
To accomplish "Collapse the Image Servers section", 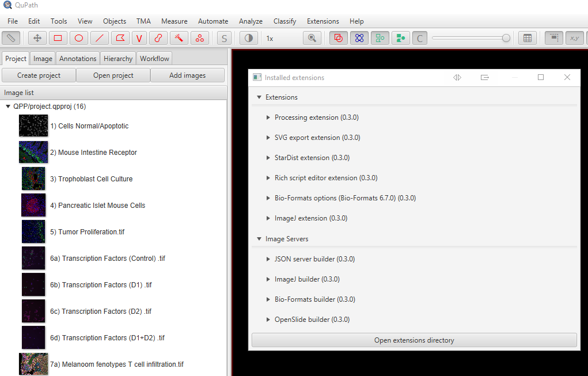I will tap(259, 239).
